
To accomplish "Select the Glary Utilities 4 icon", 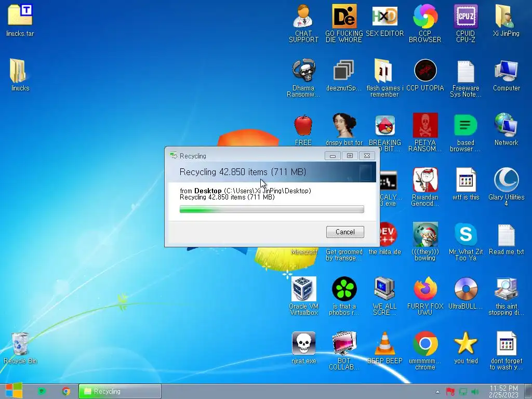I will coord(506,187).
